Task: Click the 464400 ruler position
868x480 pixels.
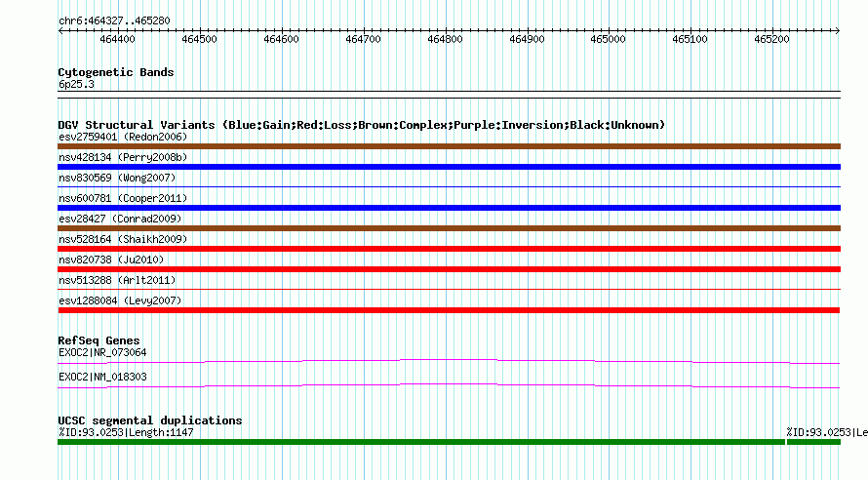Action: pyautogui.click(x=117, y=39)
